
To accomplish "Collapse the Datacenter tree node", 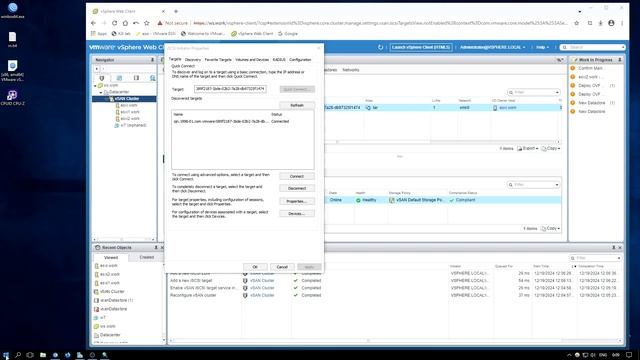I will coord(101,92).
